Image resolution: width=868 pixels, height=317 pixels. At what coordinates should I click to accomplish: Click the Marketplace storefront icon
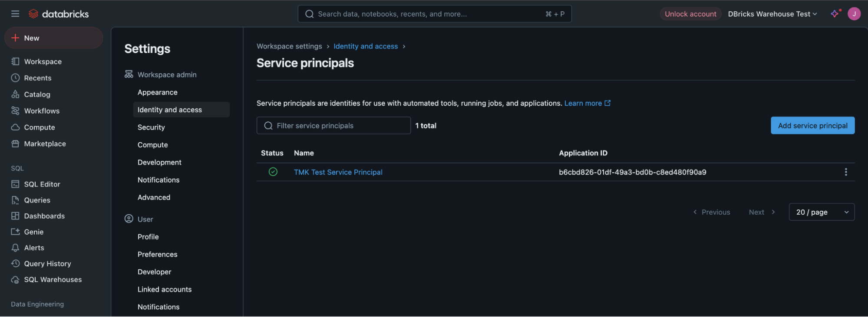point(15,144)
